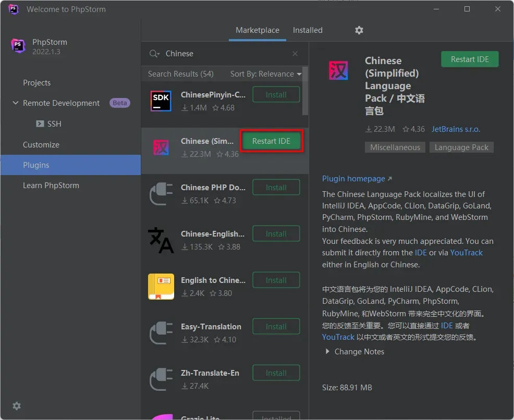Open the settings gear at bottom left

click(x=17, y=406)
